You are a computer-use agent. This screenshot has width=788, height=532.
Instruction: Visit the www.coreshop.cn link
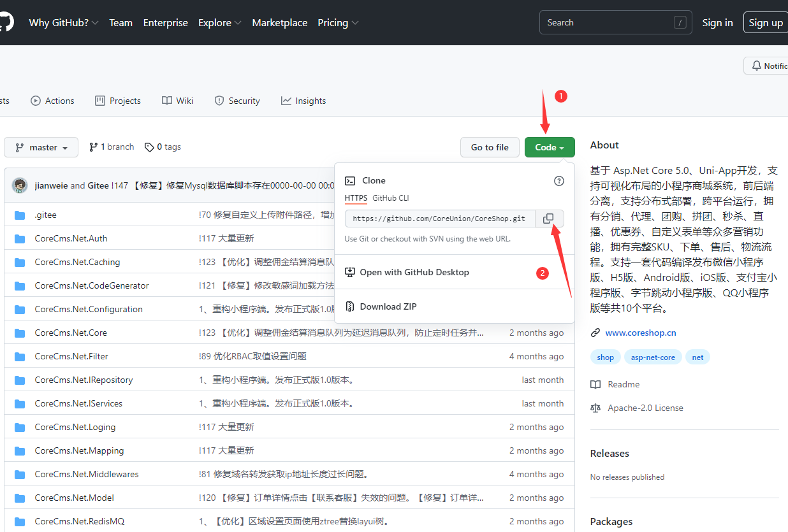640,333
